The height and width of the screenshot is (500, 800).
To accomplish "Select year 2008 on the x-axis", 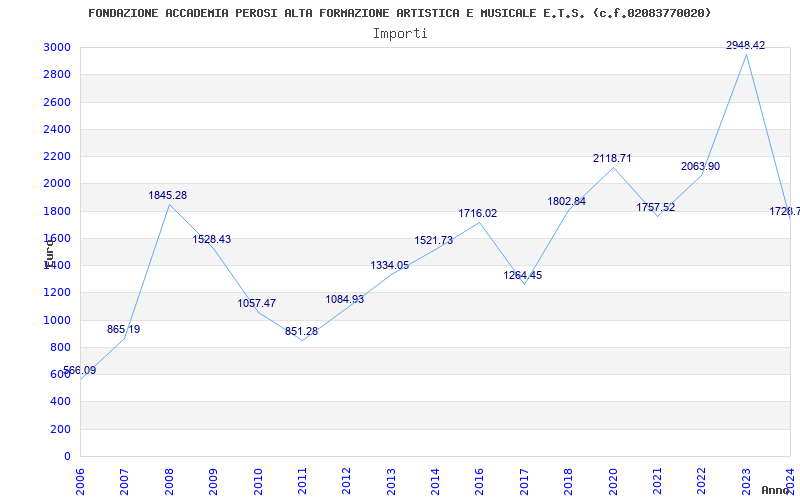I will [169, 481].
